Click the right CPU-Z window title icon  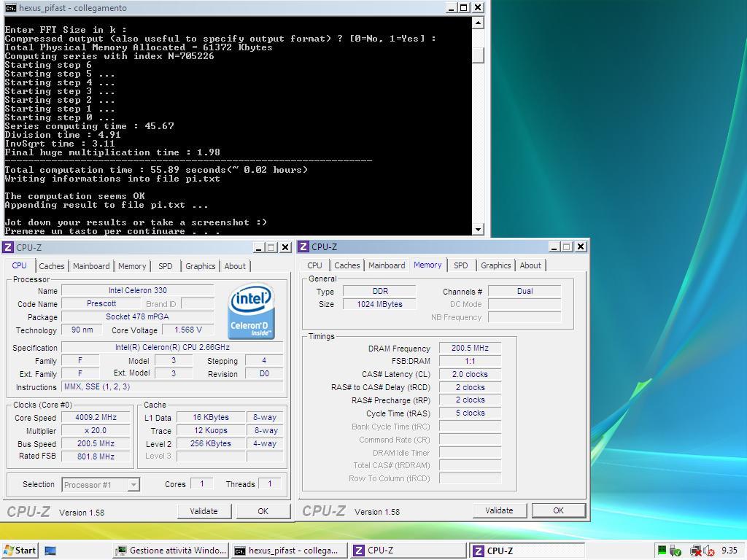click(303, 246)
